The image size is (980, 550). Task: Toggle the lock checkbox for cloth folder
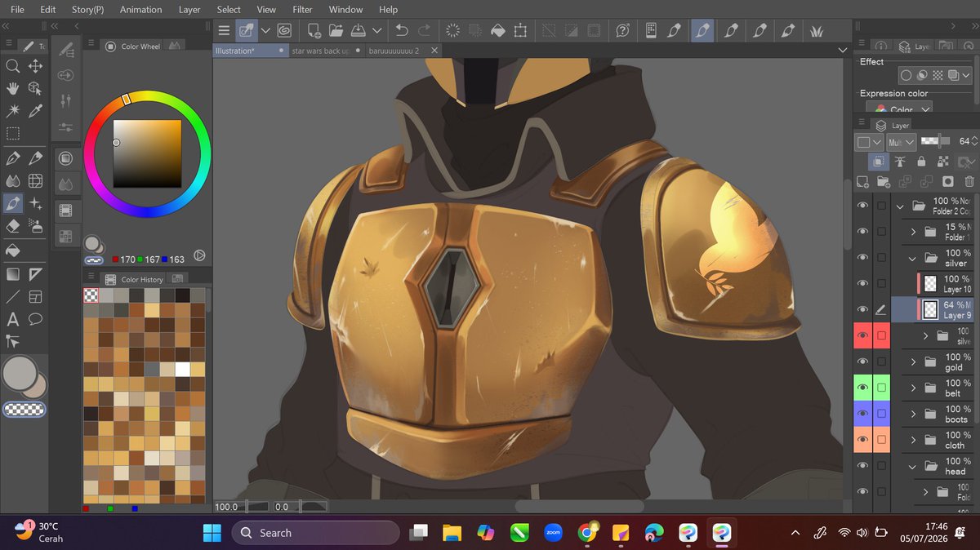point(882,440)
